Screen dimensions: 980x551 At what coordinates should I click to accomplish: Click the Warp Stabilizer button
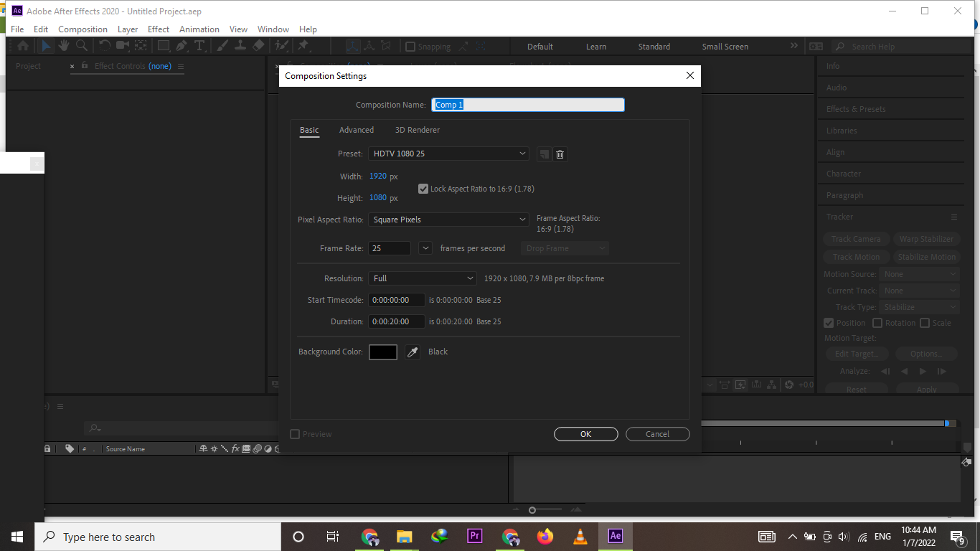click(926, 239)
